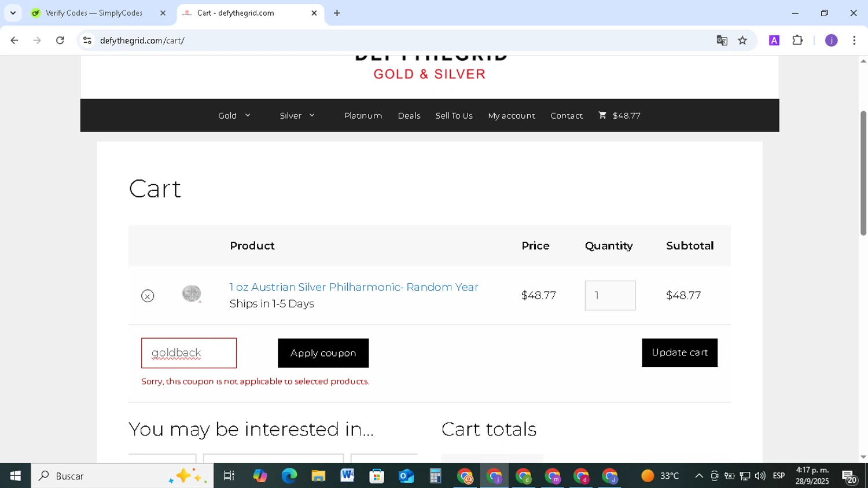
Task: Go to My account
Action: [x=512, y=115]
